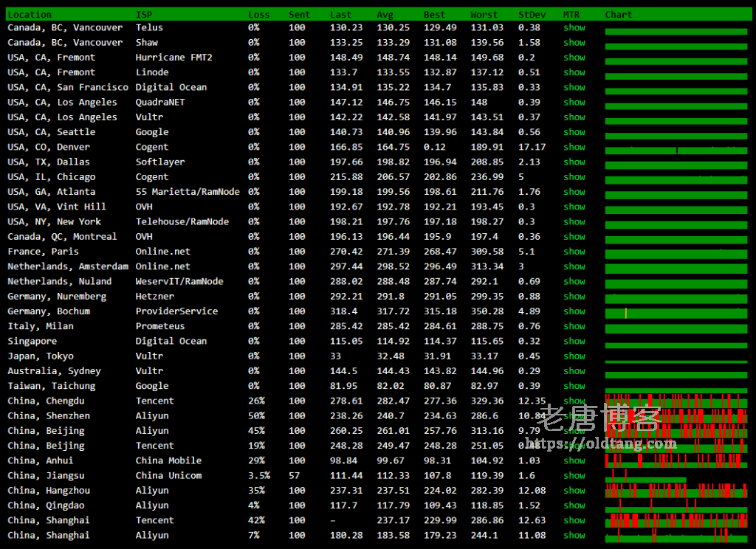Select the 17.17 StDev value for Denver
Screen dimensions: 756x549
tap(532, 147)
